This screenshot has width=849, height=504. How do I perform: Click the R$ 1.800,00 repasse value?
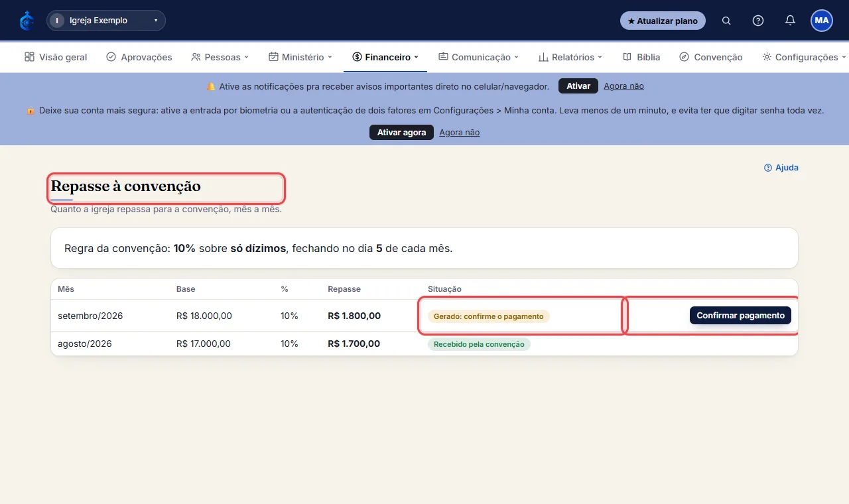[x=354, y=316]
